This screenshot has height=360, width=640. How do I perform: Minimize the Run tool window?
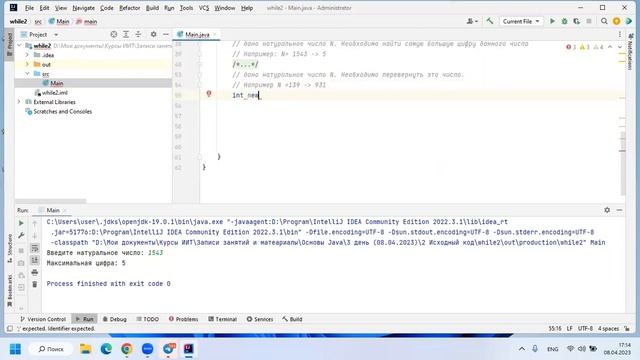coord(619,210)
